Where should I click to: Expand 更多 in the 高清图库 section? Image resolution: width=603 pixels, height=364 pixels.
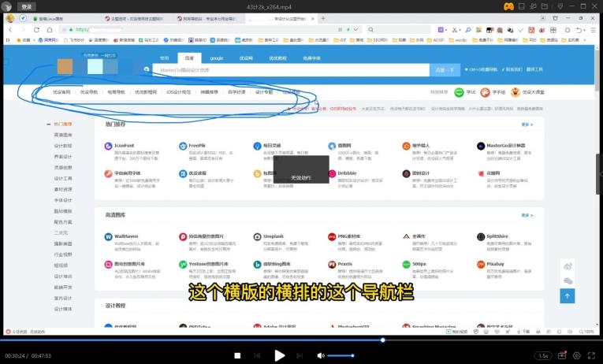coord(527,215)
